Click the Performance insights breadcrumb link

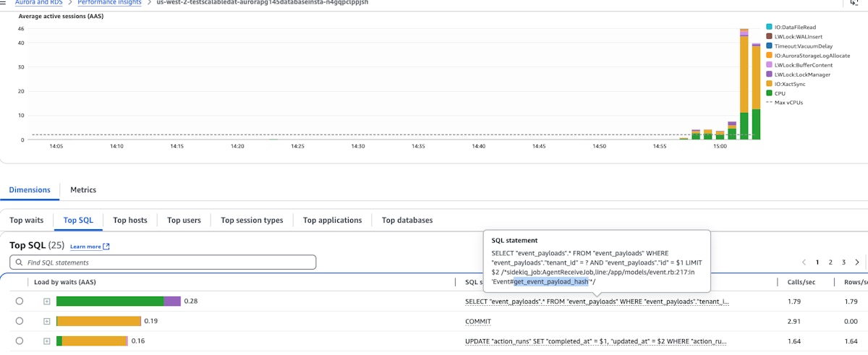[110, 3]
